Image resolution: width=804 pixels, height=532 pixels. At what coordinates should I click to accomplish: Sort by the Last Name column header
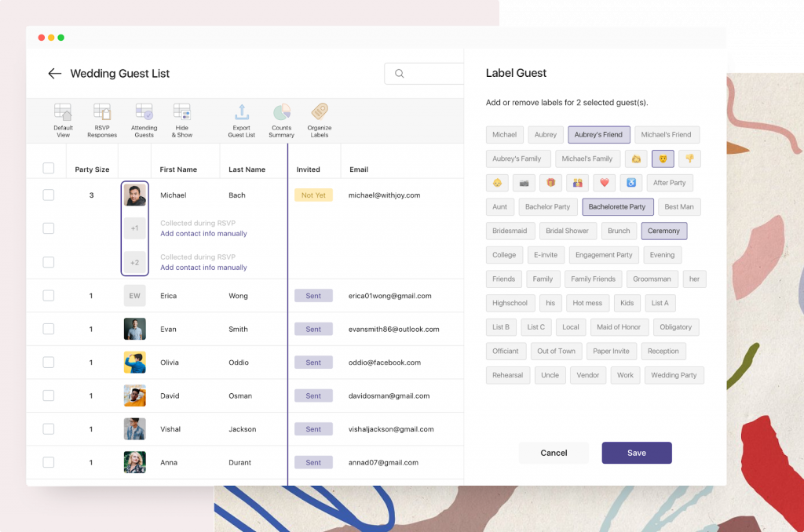(247, 169)
